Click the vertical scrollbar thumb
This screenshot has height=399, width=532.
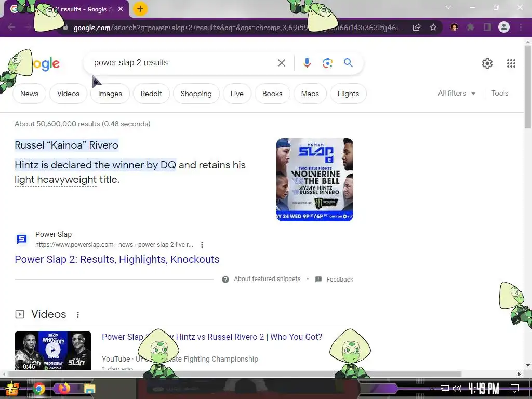point(528,87)
